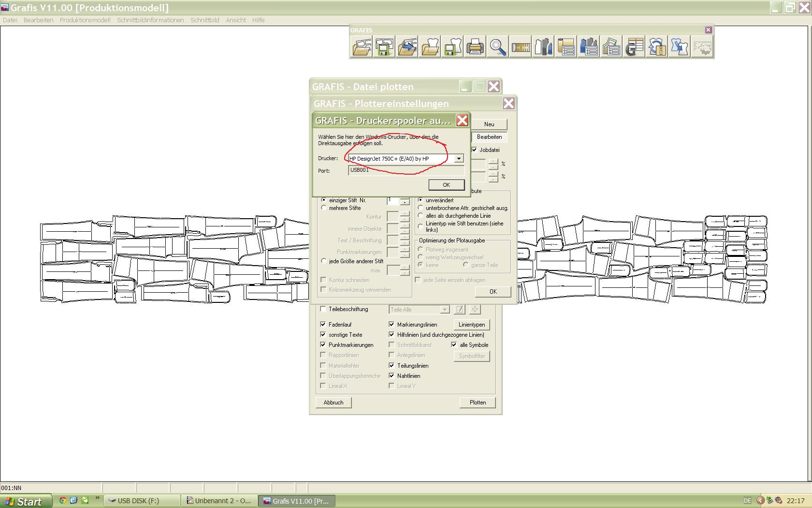Viewport: 812px width, 508px height.
Task: Enable the Teilebeschriftung checkbox
Action: click(x=323, y=309)
